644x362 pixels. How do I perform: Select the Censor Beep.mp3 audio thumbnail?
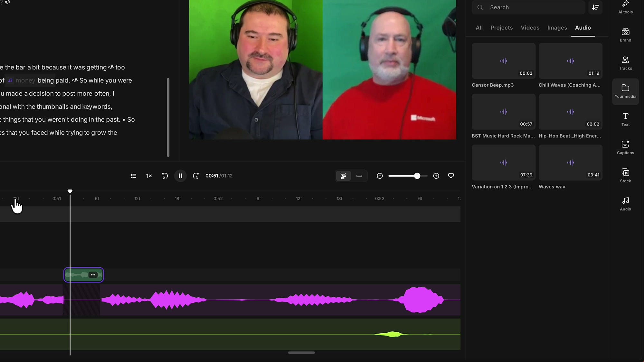point(504,61)
